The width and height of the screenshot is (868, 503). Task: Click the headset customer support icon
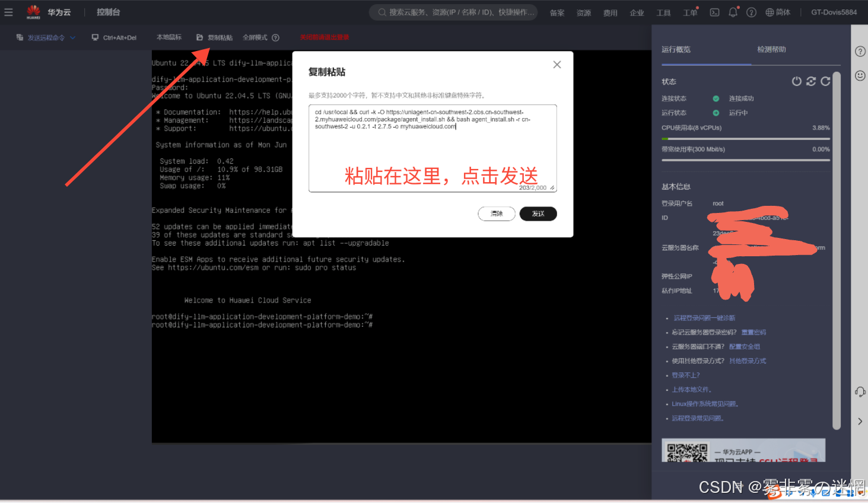coord(860,391)
